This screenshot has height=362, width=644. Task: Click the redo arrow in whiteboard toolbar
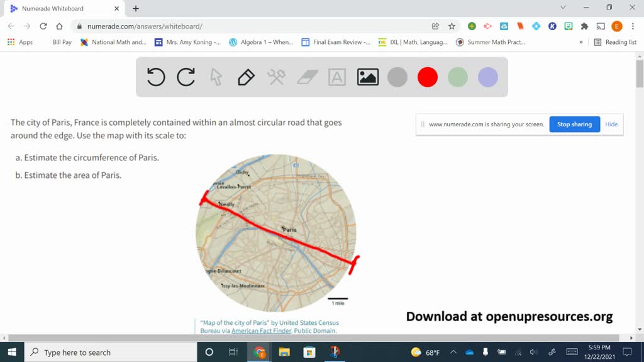coord(186,77)
